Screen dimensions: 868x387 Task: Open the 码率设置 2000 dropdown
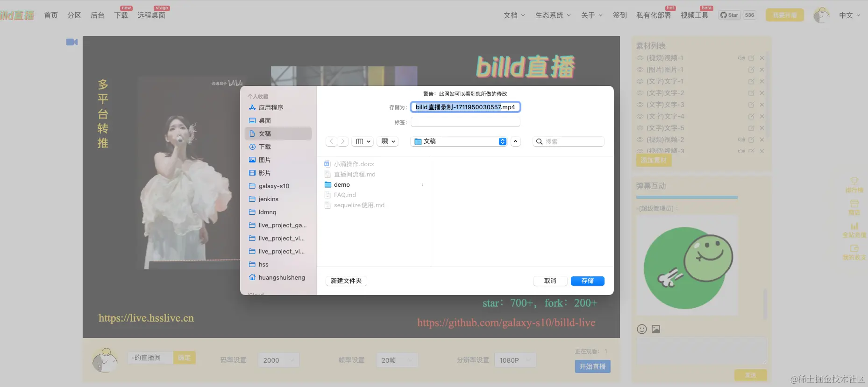point(278,360)
